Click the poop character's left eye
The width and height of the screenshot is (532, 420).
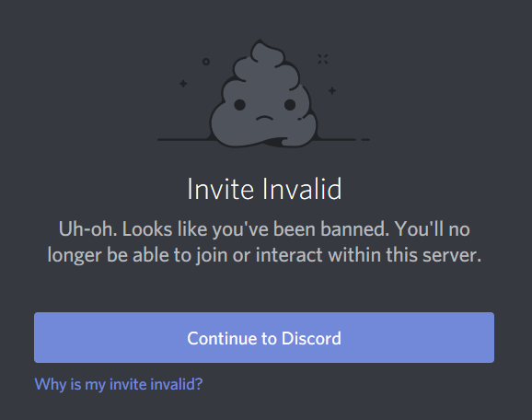(x=239, y=105)
